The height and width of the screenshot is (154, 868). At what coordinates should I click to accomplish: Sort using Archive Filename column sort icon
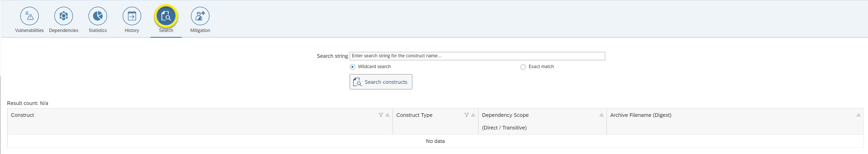pyautogui.click(x=858, y=115)
